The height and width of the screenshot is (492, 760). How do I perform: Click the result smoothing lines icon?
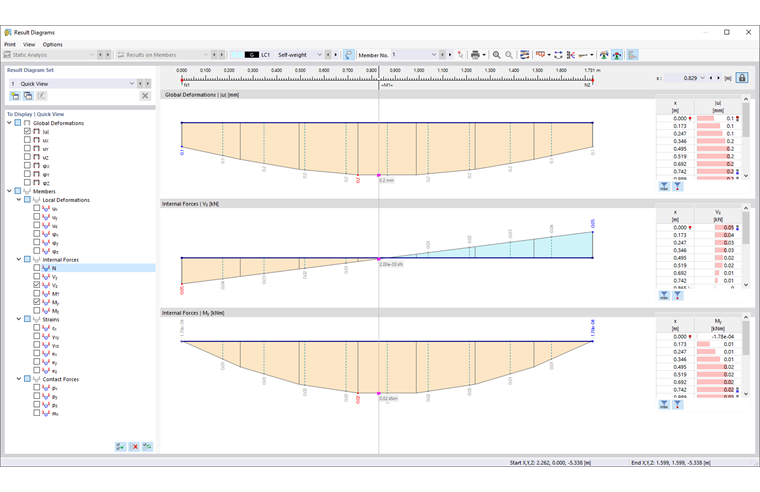tap(524, 55)
